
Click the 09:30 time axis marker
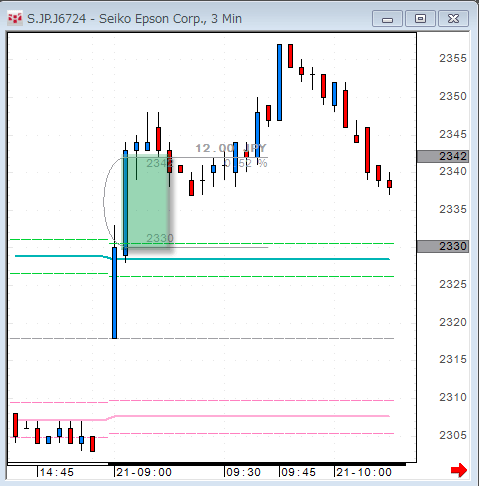[243, 472]
